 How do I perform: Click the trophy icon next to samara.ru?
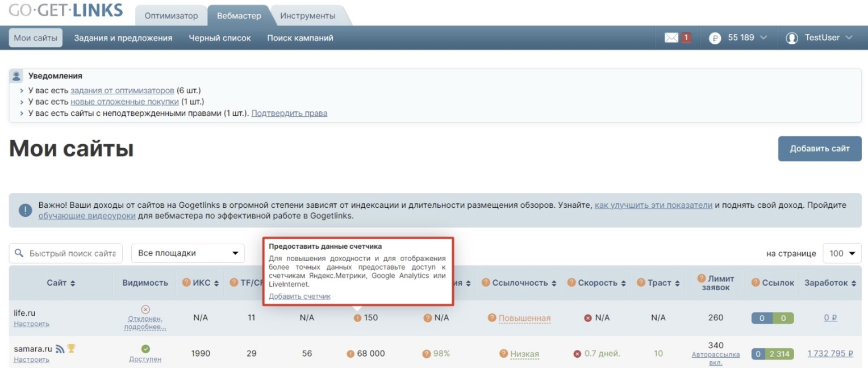71,349
